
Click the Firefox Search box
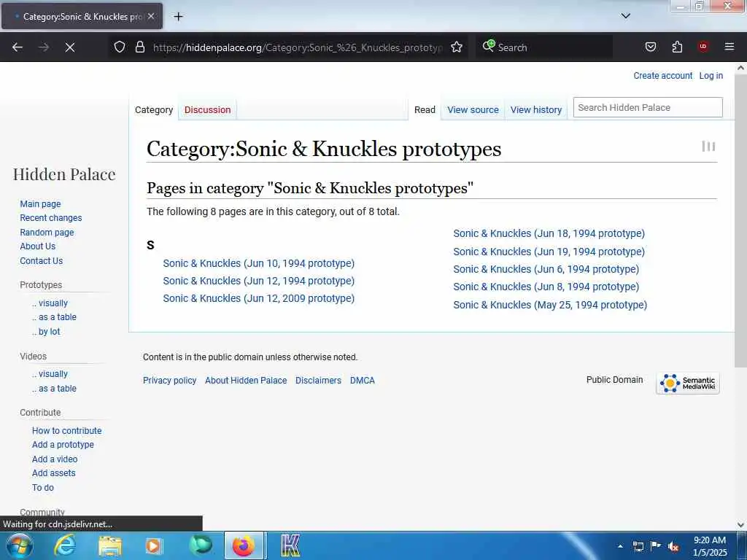544,47
